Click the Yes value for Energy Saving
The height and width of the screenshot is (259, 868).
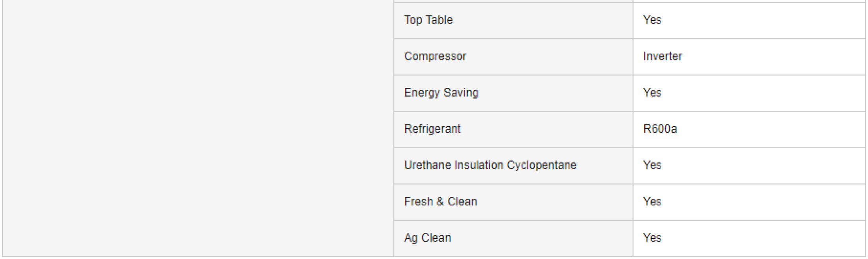pyautogui.click(x=652, y=93)
